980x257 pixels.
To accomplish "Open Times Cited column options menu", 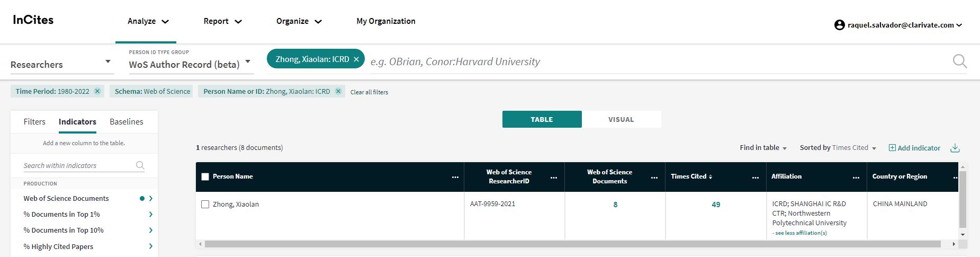I will point(755,178).
